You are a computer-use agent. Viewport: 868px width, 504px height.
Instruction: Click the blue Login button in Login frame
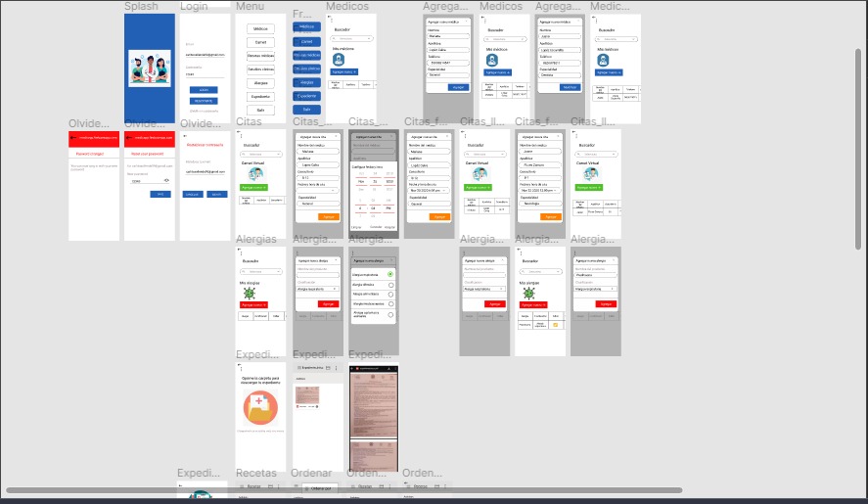pyautogui.click(x=204, y=90)
